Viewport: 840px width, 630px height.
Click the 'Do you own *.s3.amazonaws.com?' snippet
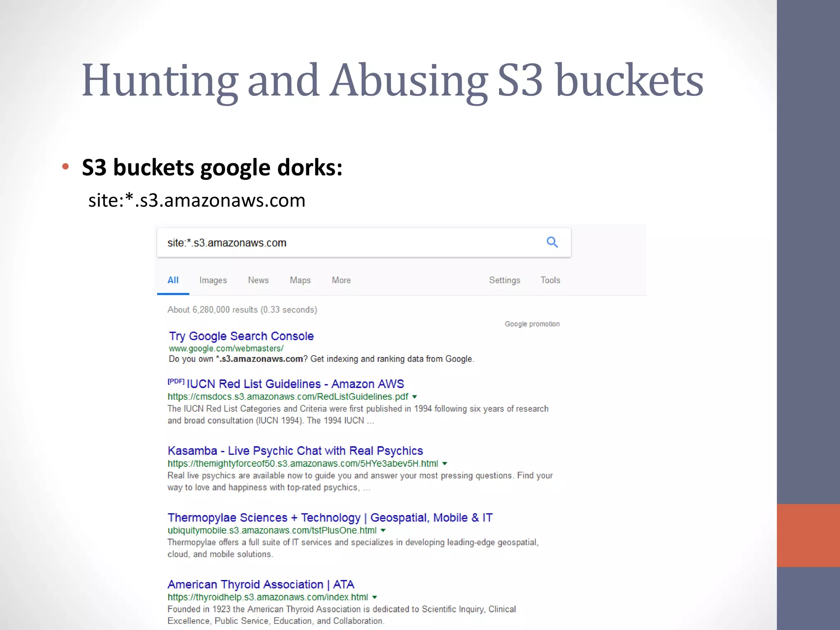pyautogui.click(x=322, y=359)
